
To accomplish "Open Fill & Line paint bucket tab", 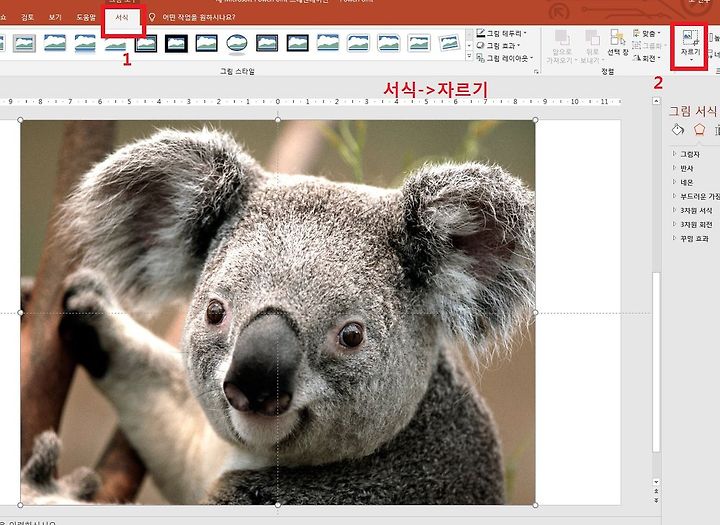I will 678,130.
